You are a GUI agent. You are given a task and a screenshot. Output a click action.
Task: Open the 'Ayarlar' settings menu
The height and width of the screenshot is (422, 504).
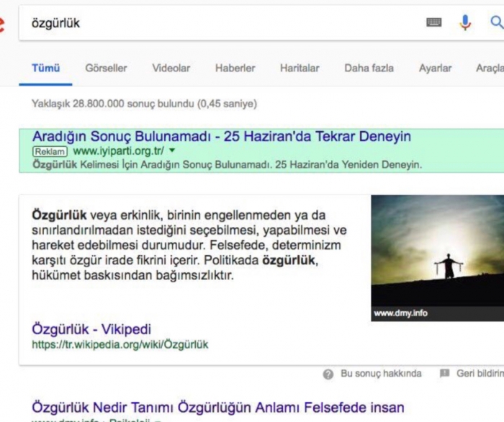click(x=435, y=68)
